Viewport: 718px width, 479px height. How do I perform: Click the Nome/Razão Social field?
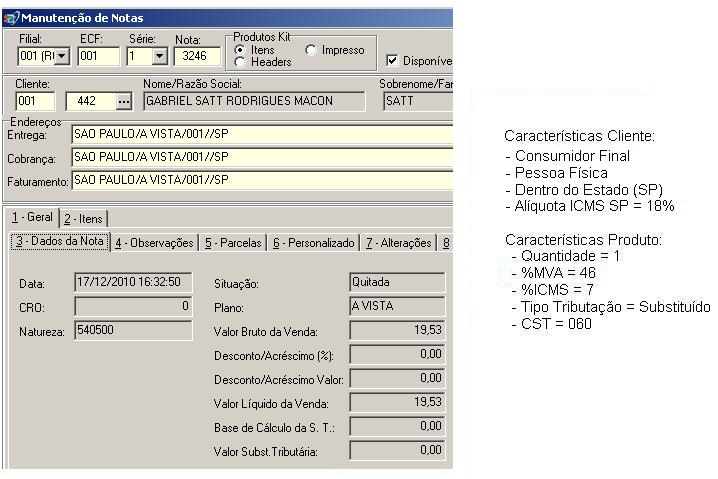254,101
